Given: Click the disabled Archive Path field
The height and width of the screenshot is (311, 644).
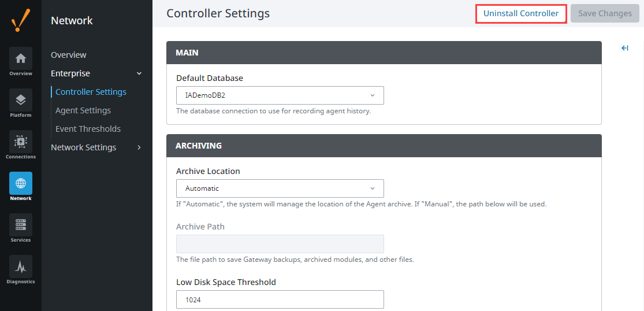Looking at the screenshot, I should pyautogui.click(x=280, y=244).
